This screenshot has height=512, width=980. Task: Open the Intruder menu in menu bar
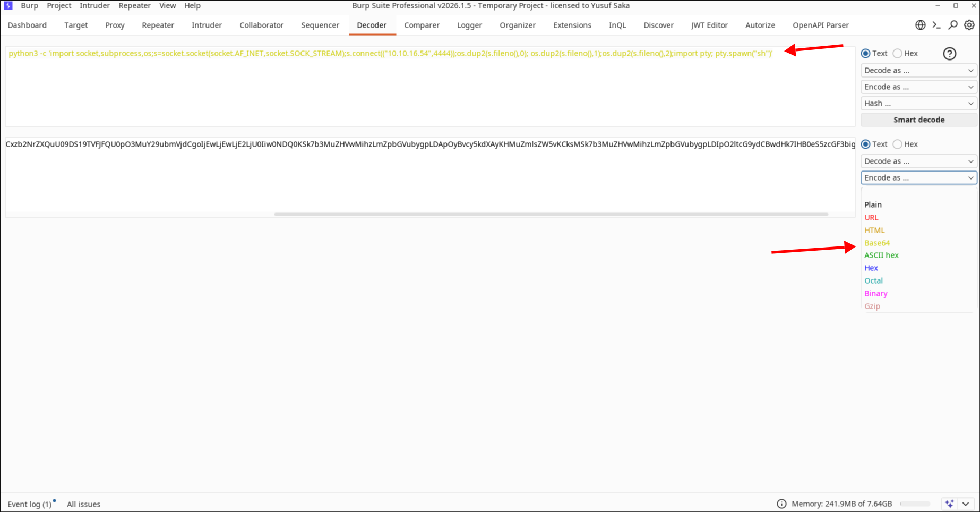coord(94,5)
